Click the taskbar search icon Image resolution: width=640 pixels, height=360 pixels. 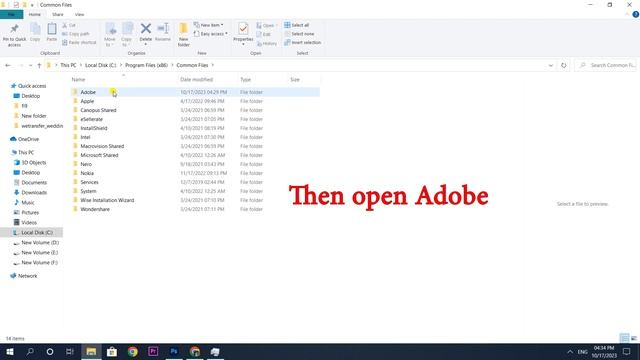30,351
